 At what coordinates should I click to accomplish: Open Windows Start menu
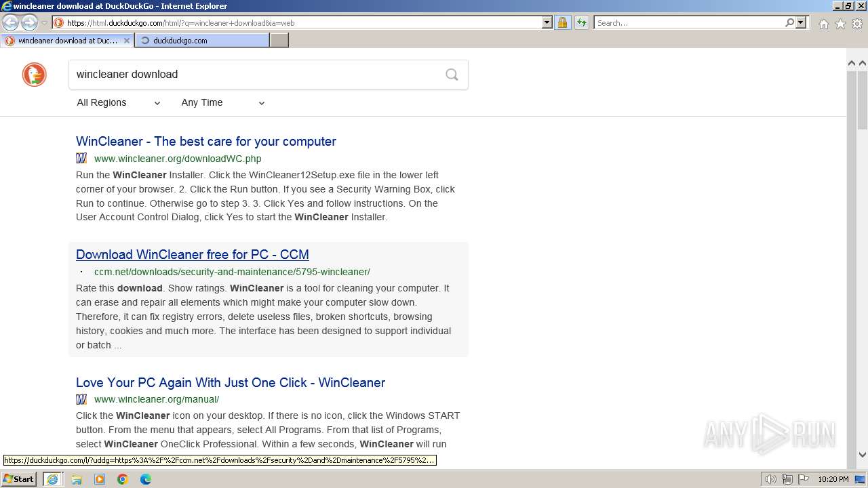(x=19, y=479)
